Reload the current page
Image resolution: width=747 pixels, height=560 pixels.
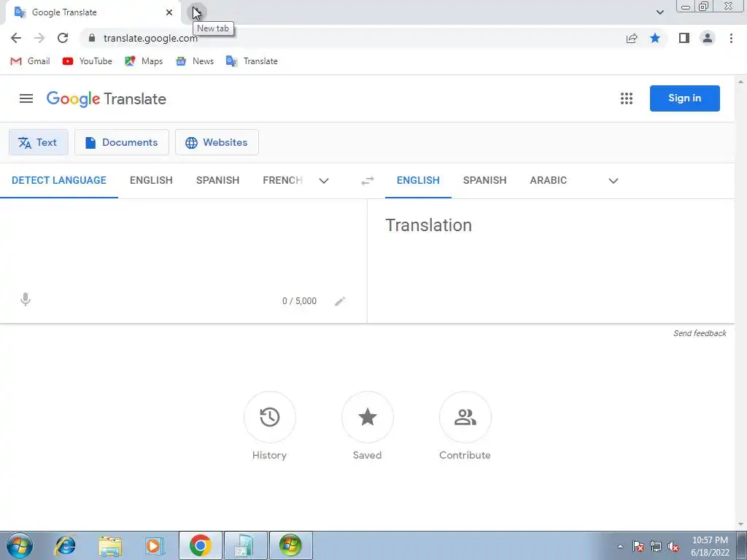(x=63, y=38)
